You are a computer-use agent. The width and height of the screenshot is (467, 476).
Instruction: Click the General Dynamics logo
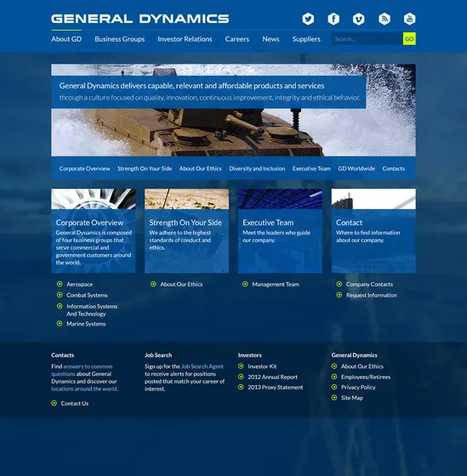(x=140, y=19)
